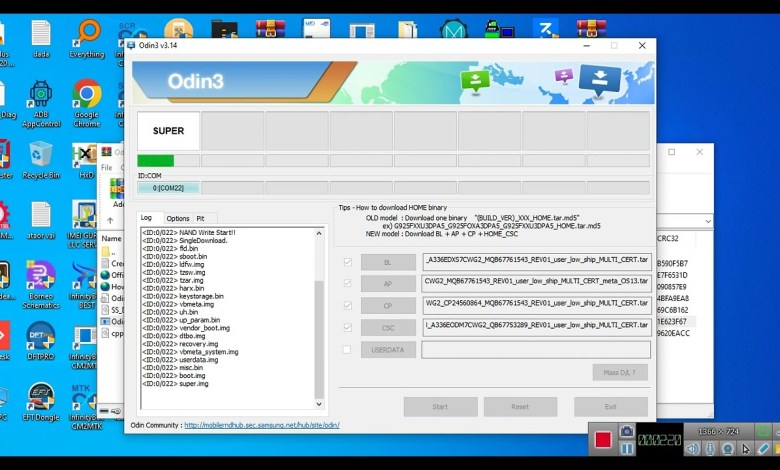Expand the dropdown in the background window

click(708, 220)
